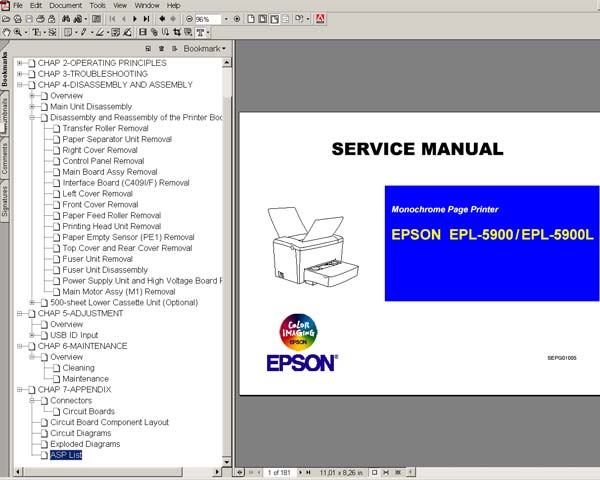Open the Edit menu
Viewport: 600px width, 480px height.
pos(36,5)
